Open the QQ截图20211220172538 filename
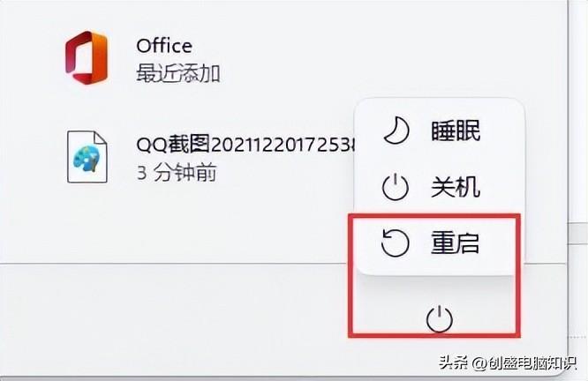The image size is (588, 381). tap(245, 145)
